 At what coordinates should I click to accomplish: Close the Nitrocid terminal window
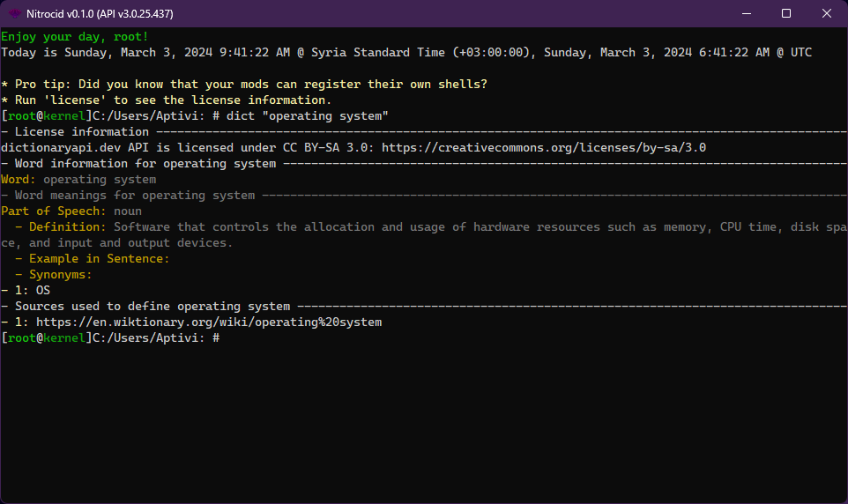(x=827, y=13)
